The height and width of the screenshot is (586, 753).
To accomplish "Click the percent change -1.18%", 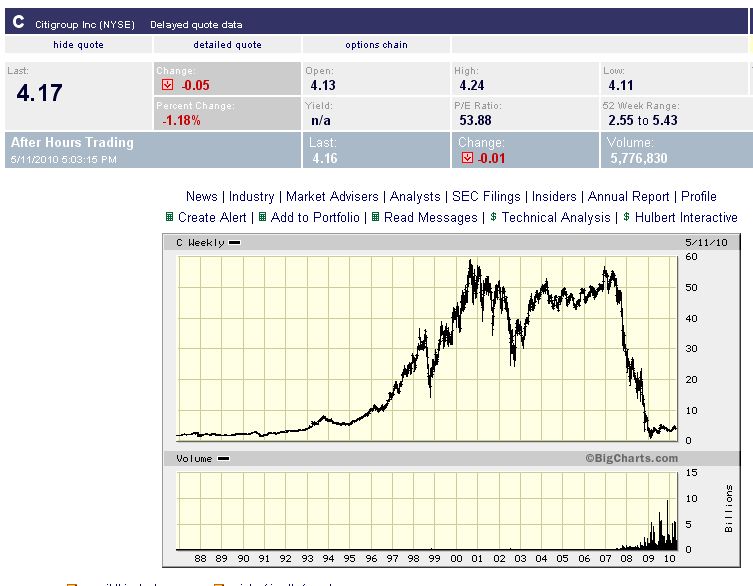I will [x=182, y=120].
